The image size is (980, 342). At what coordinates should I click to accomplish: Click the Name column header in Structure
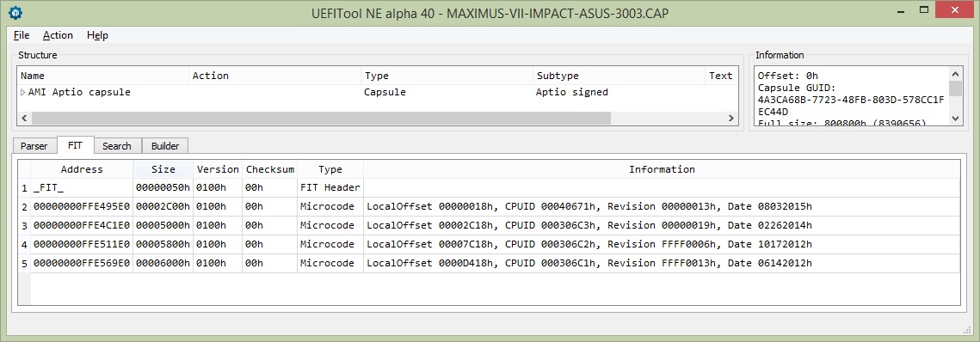pyautogui.click(x=103, y=76)
